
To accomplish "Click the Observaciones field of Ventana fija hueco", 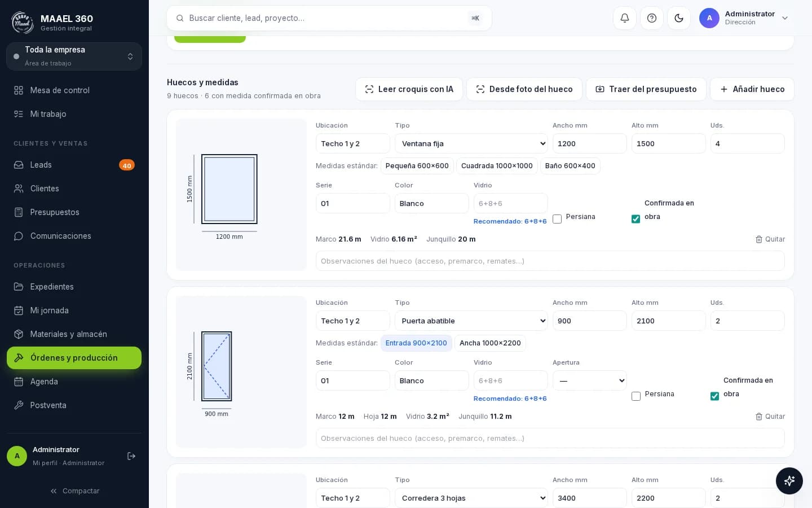I will pos(550,261).
